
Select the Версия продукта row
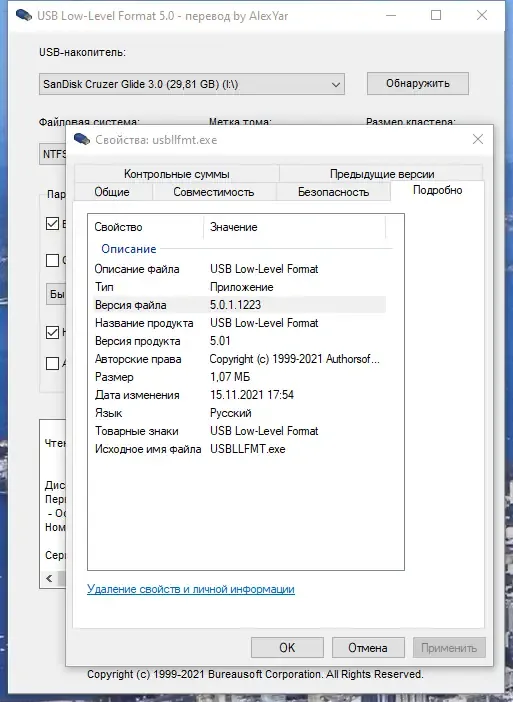click(x=239, y=341)
